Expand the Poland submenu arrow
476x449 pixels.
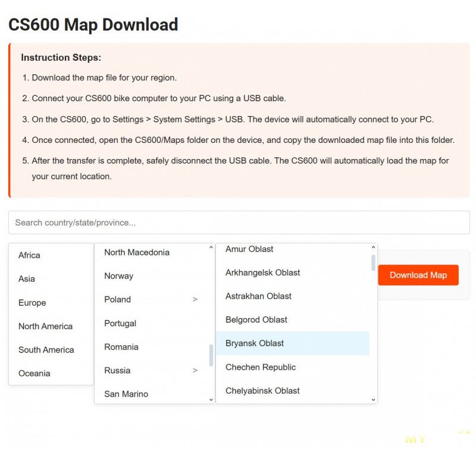click(x=195, y=300)
